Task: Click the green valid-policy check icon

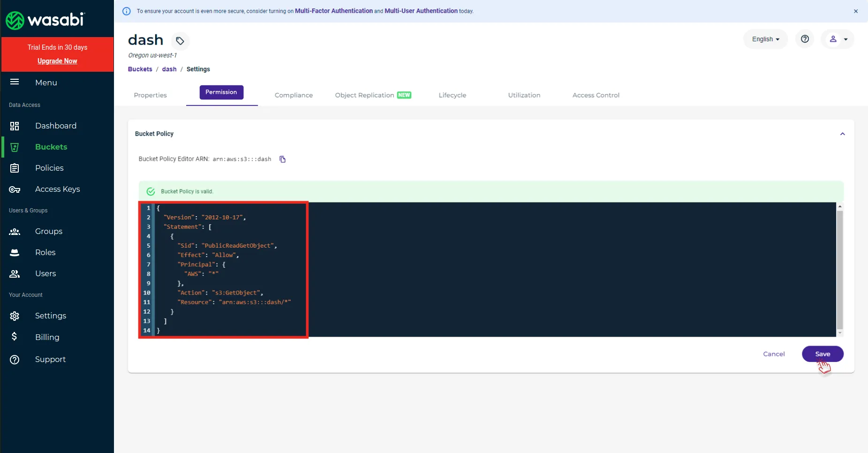Action: (x=151, y=191)
